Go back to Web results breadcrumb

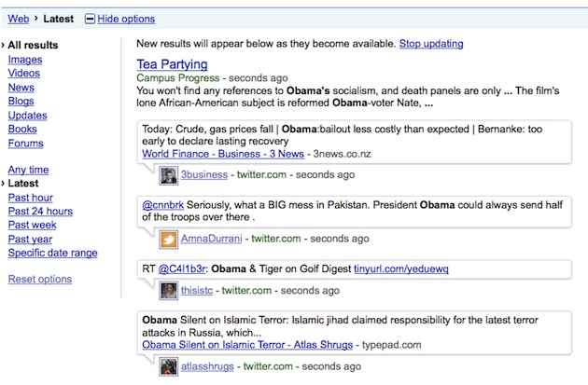click(x=19, y=19)
